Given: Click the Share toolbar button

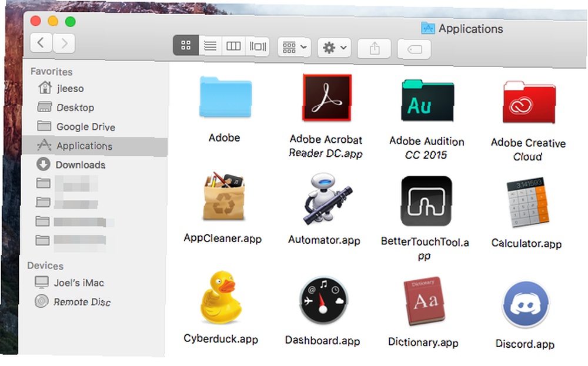Looking at the screenshot, I should click(x=374, y=48).
